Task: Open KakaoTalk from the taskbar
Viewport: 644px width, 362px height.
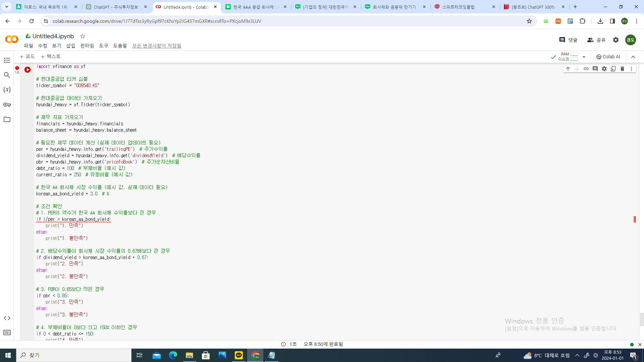Action: coord(239,355)
